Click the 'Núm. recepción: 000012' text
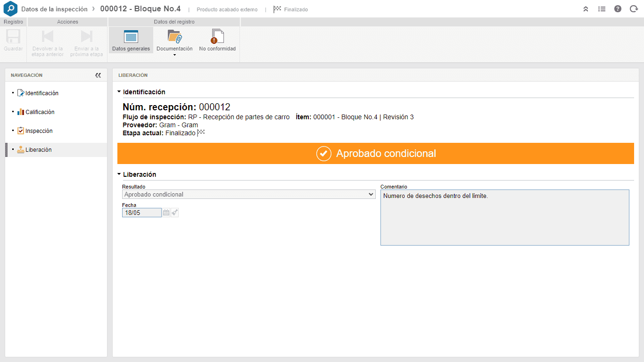 pyautogui.click(x=176, y=107)
